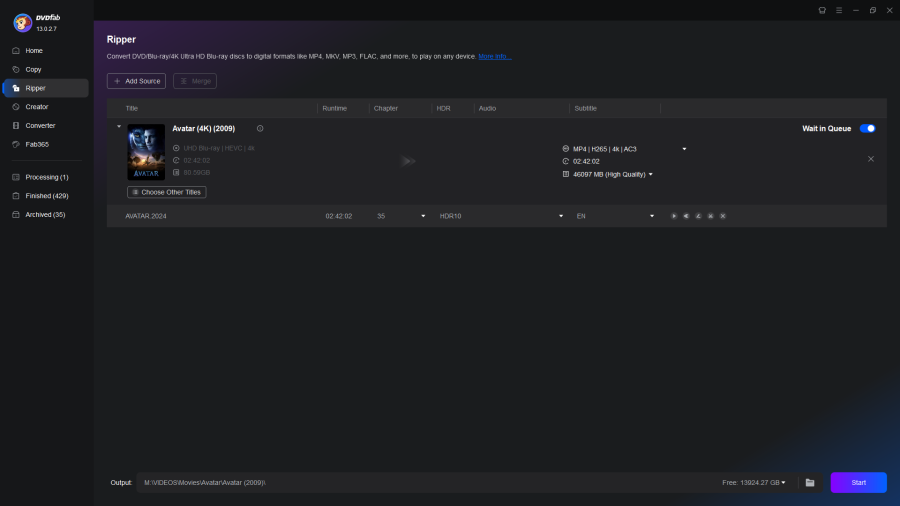The width and height of the screenshot is (900, 506).
Task: Click the output path field
Action: tap(425, 482)
